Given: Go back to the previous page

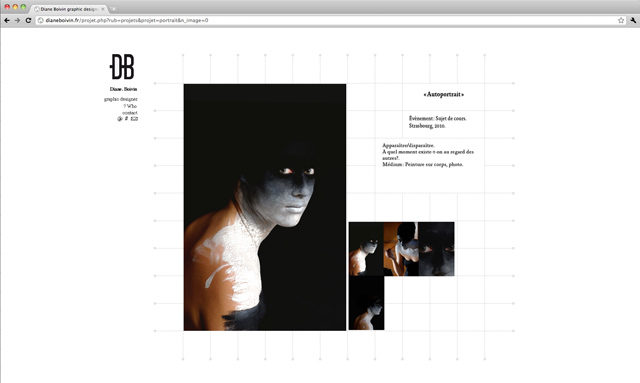Looking at the screenshot, I should 7,20.
